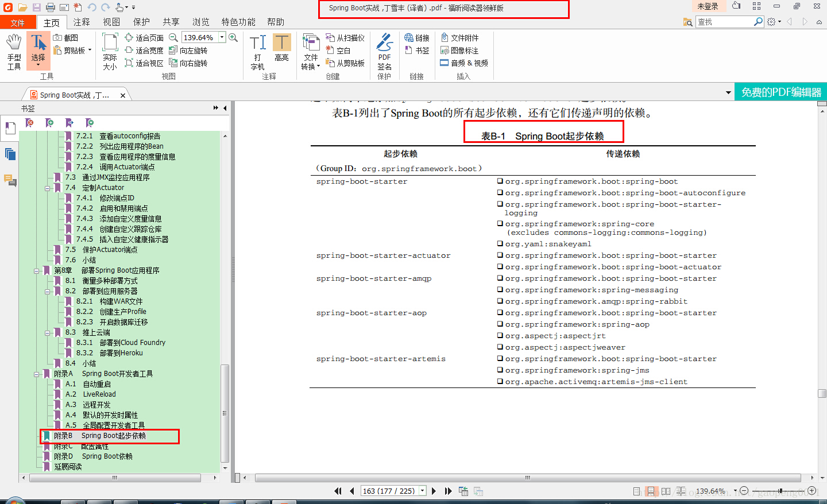The width and height of the screenshot is (827, 504).
Task: Open the File (文件) menu
Action: click(18, 22)
